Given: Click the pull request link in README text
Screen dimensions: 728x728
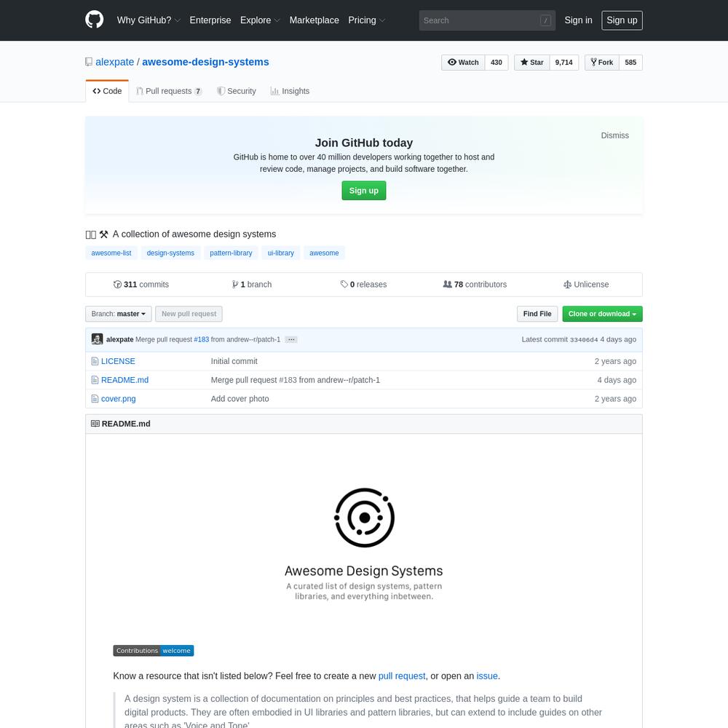Looking at the screenshot, I should pos(402,676).
